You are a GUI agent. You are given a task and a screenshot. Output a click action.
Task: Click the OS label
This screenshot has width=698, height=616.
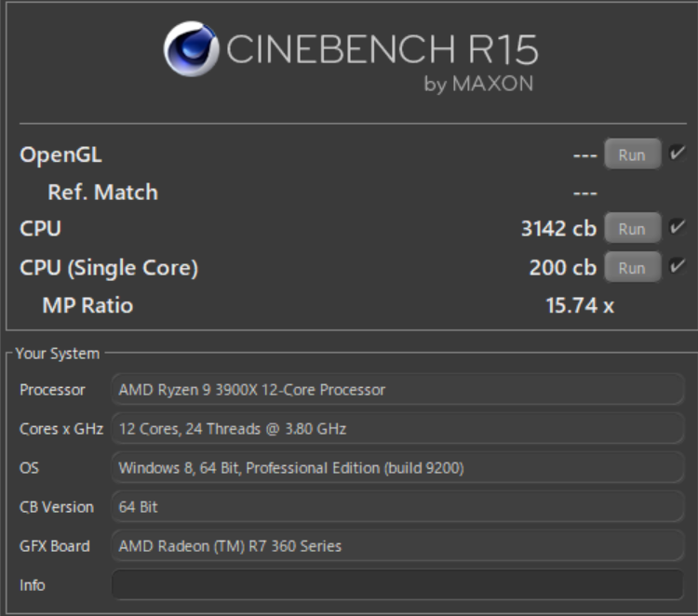tap(29, 468)
